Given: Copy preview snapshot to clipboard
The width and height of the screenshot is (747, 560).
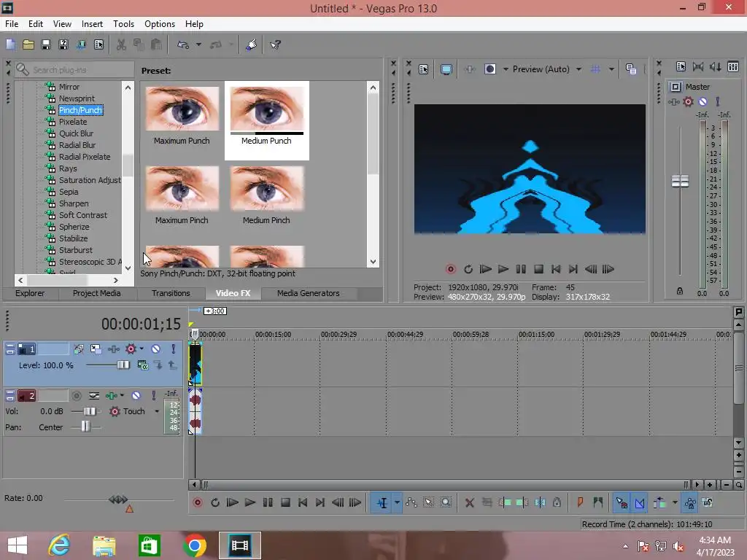Looking at the screenshot, I should 631,69.
